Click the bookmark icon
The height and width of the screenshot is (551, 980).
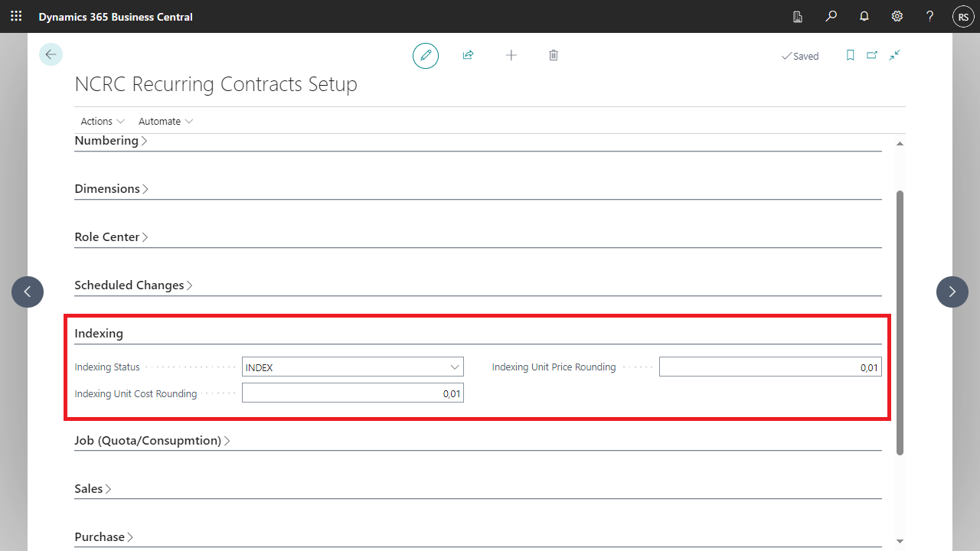point(850,56)
